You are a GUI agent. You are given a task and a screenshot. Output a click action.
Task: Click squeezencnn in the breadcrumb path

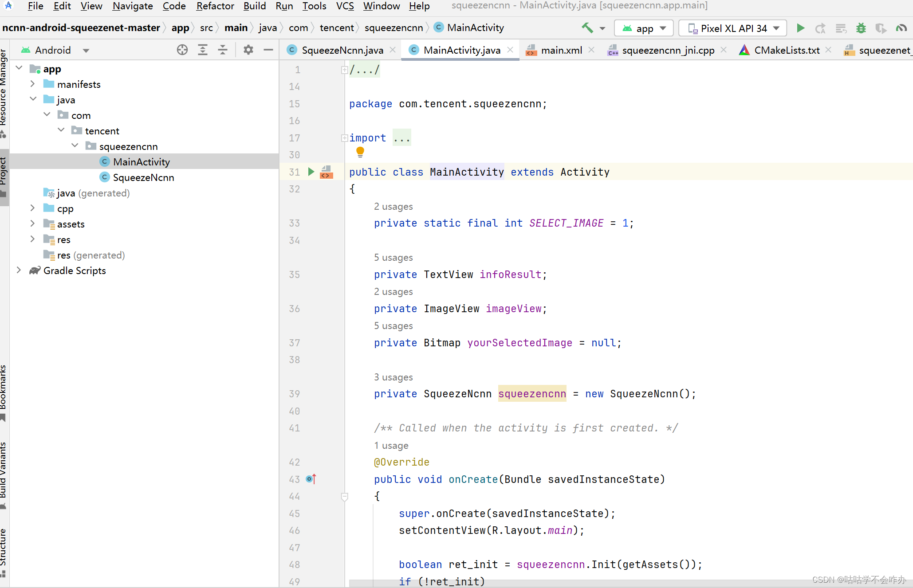point(394,28)
